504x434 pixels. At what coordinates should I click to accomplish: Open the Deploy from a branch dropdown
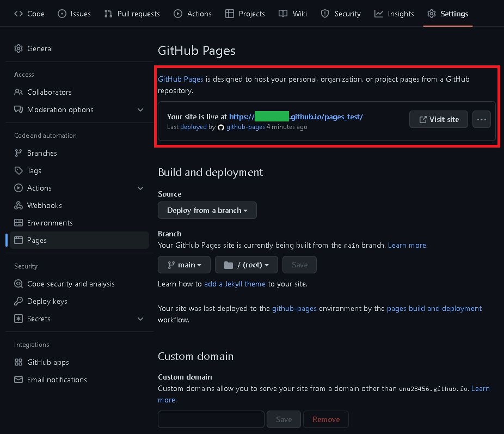point(207,210)
